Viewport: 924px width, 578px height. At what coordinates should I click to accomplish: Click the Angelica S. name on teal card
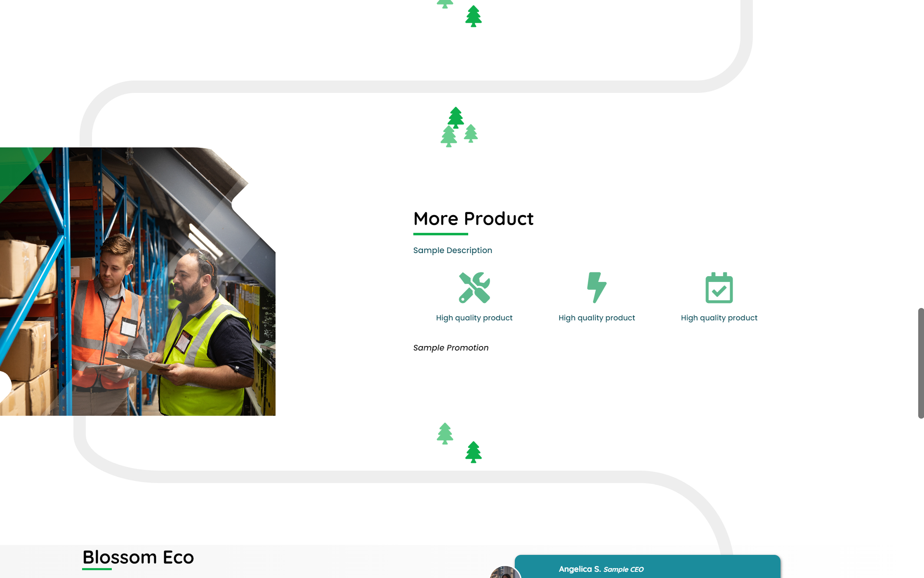579,569
